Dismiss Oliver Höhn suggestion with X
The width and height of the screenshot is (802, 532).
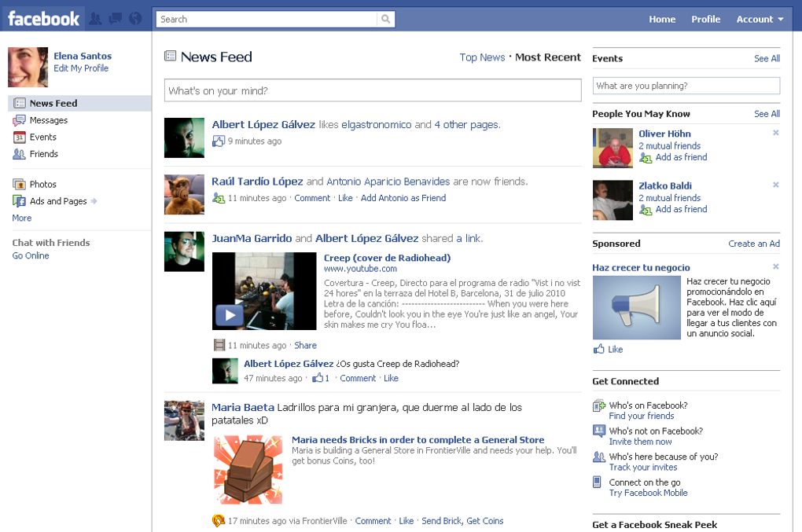776,132
